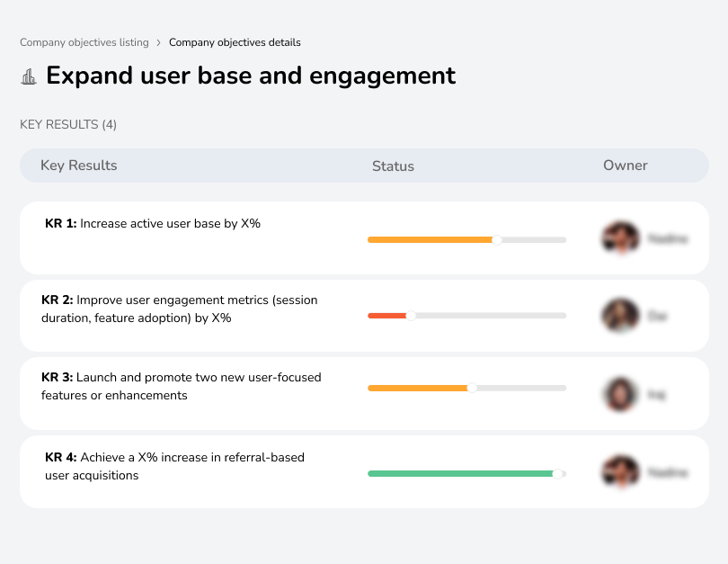Click the Owner column header
Image resolution: width=728 pixels, height=564 pixels.
(x=625, y=166)
